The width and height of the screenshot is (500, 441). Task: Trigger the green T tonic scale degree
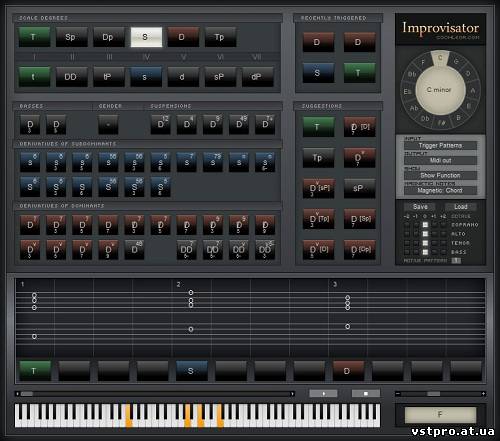(35, 37)
